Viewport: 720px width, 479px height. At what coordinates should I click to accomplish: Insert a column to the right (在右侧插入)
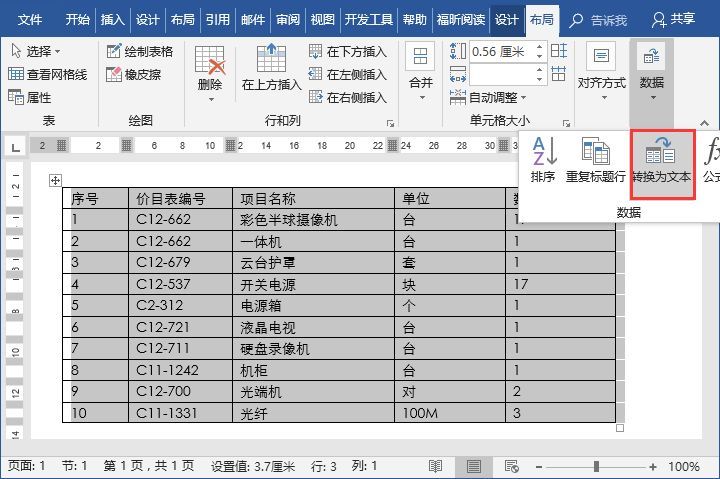click(348, 97)
